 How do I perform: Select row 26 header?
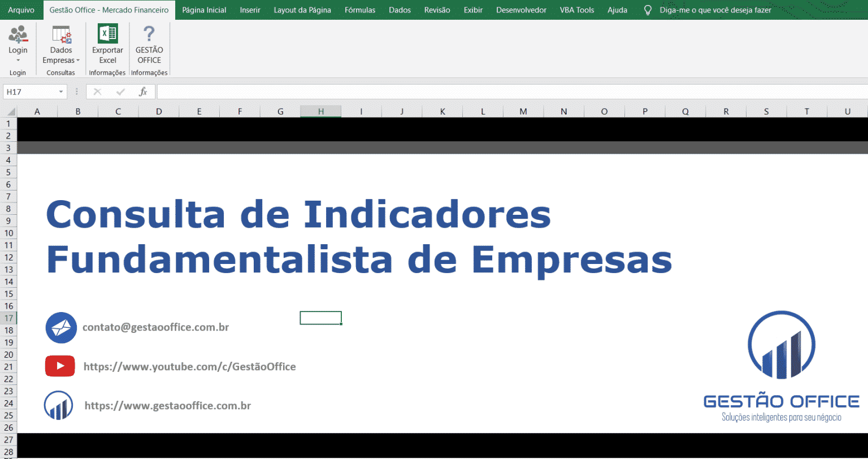[x=8, y=427]
